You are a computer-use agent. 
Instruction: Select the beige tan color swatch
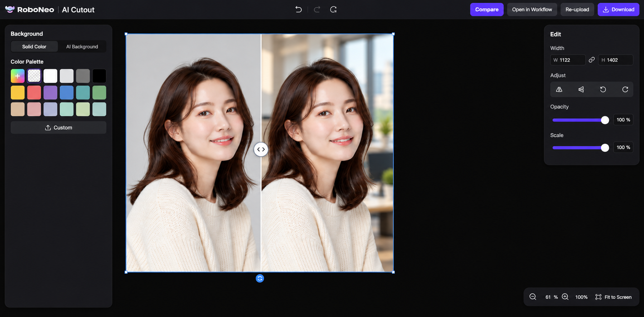(x=18, y=109)
